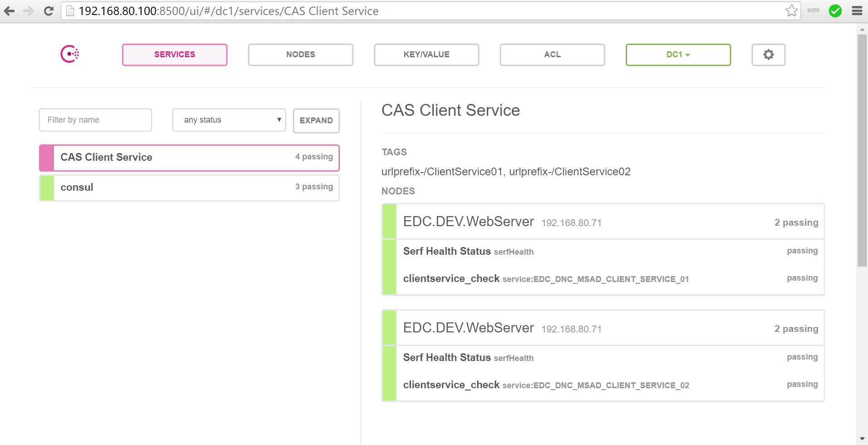Open first EDC.DEV.WebServer node link
This screenshot has width=868, height=445.
pyautogui.click(x=468, y=222)
